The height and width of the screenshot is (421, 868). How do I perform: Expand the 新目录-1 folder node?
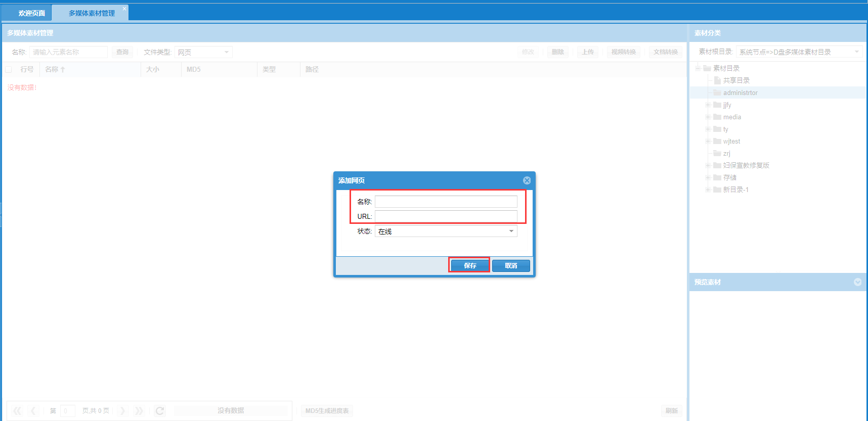[x=708, y=190]
